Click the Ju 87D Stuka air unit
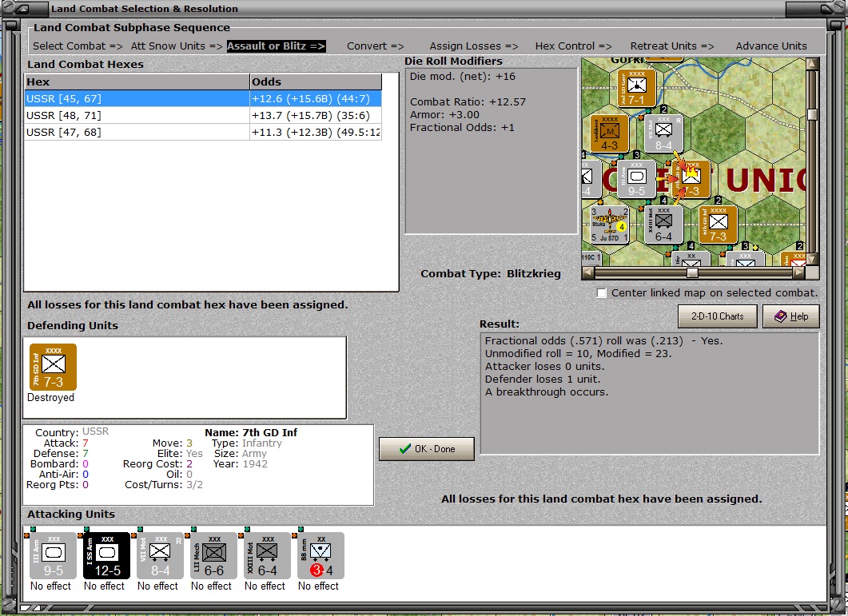This screenshot has width=848, height=616. [x=610, y=225]
